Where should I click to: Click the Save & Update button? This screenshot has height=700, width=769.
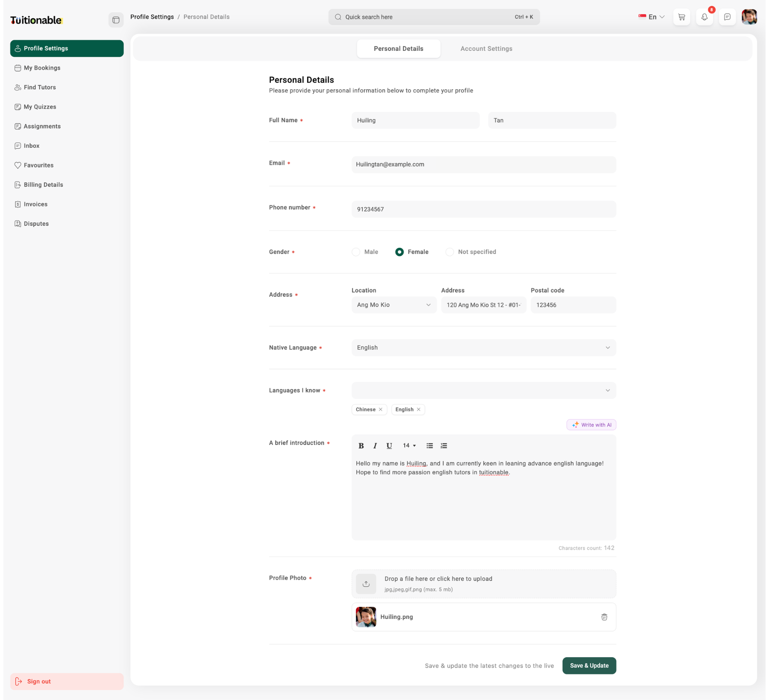click(589, 665)
